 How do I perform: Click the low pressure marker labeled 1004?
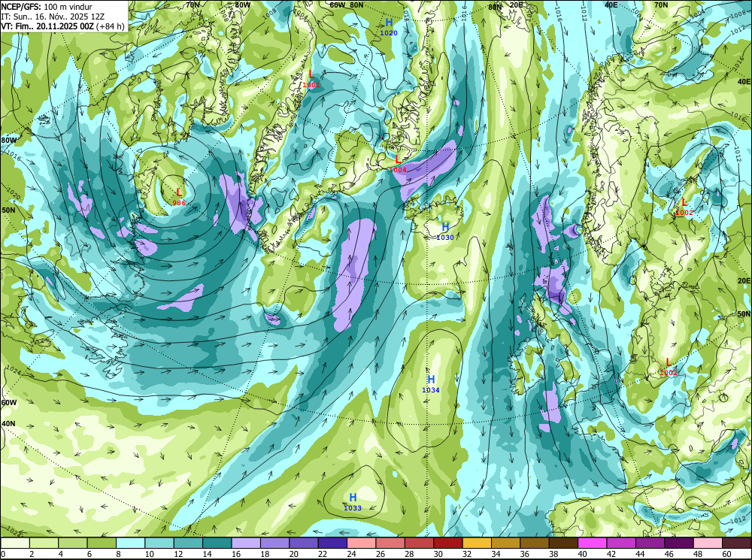[x=398, y=164]
